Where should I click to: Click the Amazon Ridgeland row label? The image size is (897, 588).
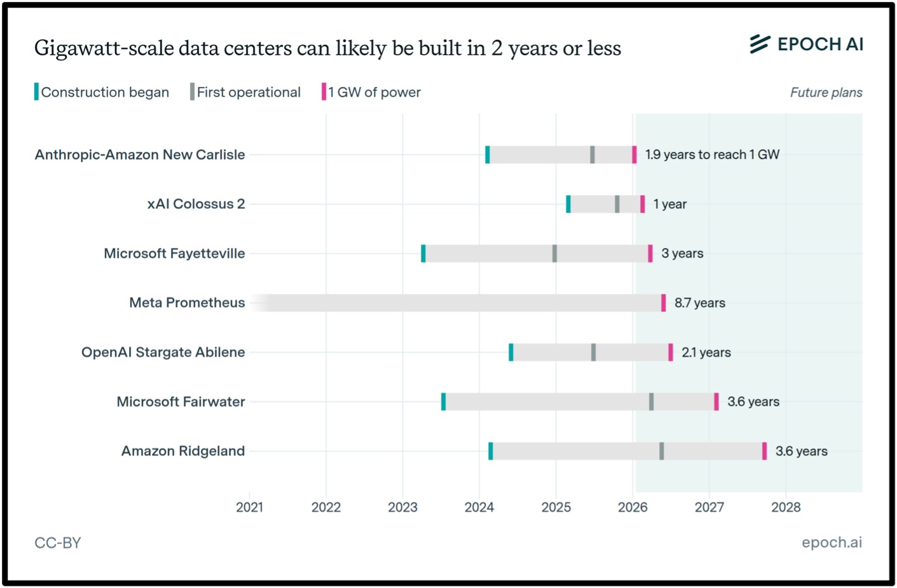click(183, 451)
